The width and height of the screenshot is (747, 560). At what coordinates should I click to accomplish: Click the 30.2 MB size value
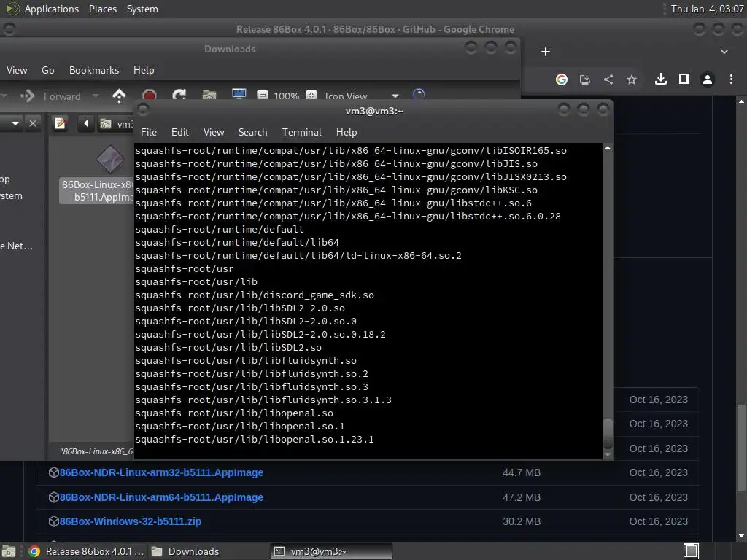point(522,522)
